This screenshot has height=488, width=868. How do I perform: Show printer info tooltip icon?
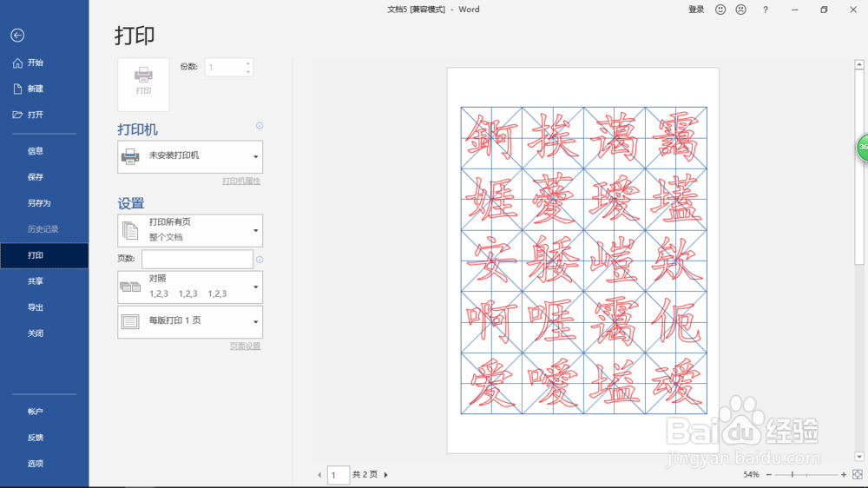point(259,126)
